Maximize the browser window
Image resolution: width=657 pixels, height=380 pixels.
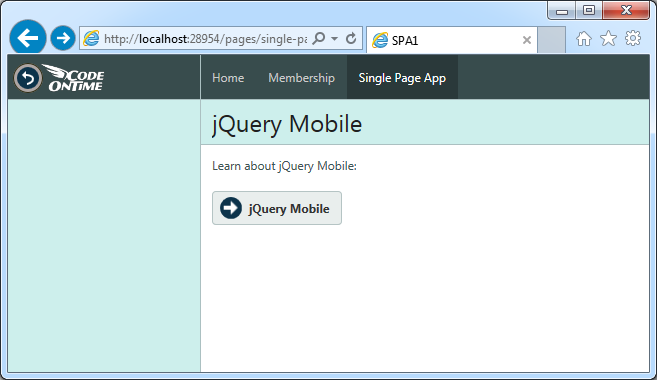[589, 10]
